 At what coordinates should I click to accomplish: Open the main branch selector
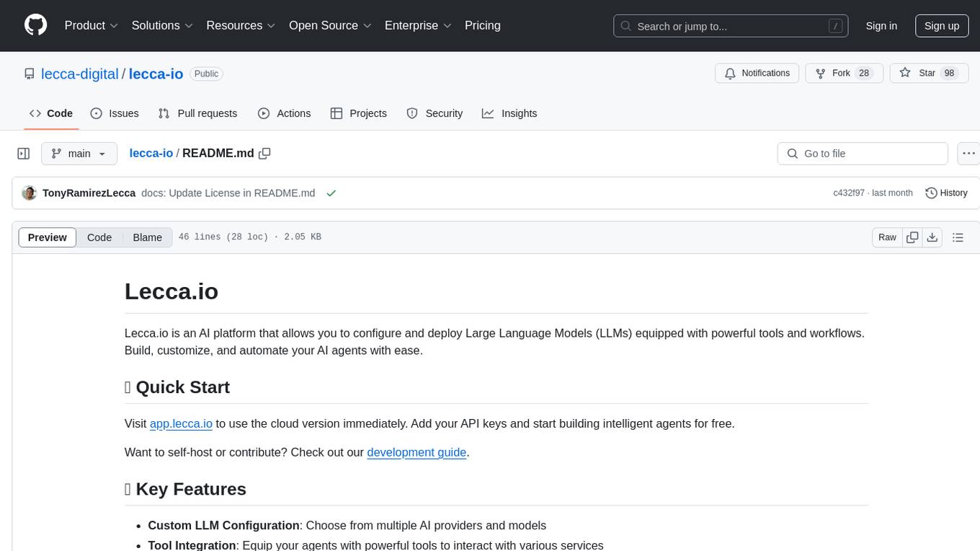tap(79, 154)
